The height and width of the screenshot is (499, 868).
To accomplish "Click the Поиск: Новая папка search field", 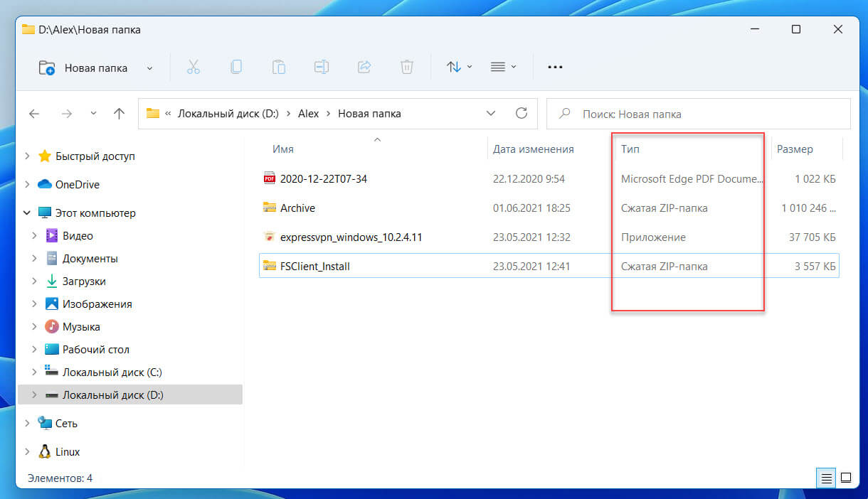I will coord(698,113).
